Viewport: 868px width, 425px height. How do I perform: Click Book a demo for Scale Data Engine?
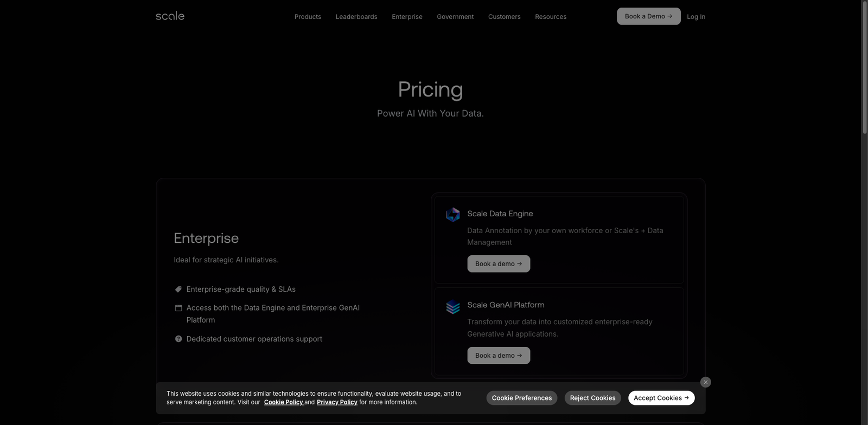point(498,263)
